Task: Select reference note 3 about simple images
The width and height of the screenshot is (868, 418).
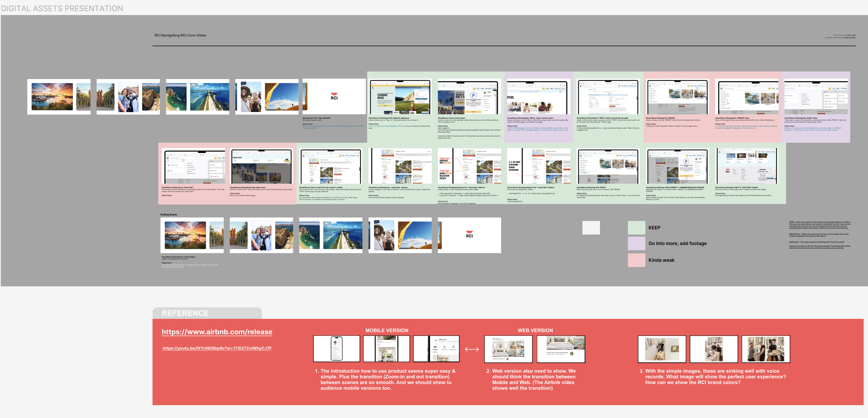Action: pyautogui.click(x=713, y=377)
